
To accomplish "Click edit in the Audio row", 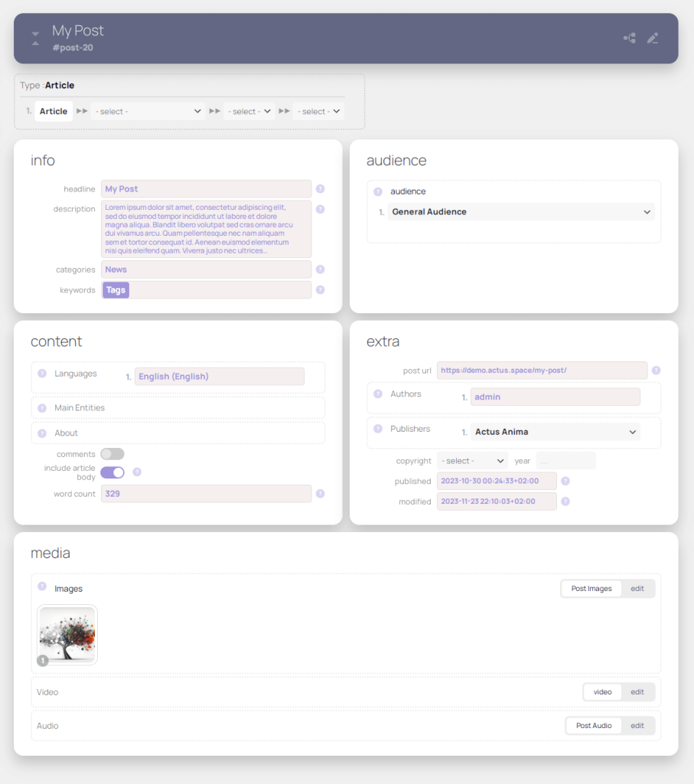I will coord(637,726).
